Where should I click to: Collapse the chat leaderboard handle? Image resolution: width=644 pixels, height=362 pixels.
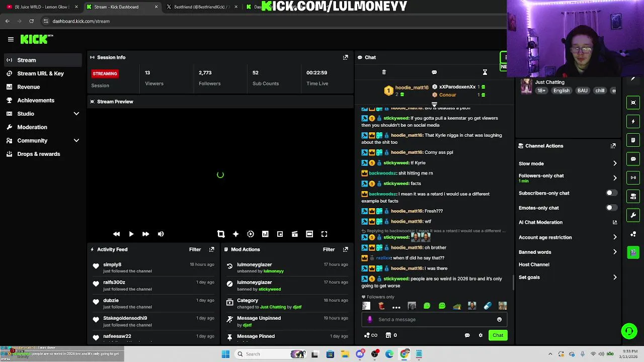pos(434,104)
